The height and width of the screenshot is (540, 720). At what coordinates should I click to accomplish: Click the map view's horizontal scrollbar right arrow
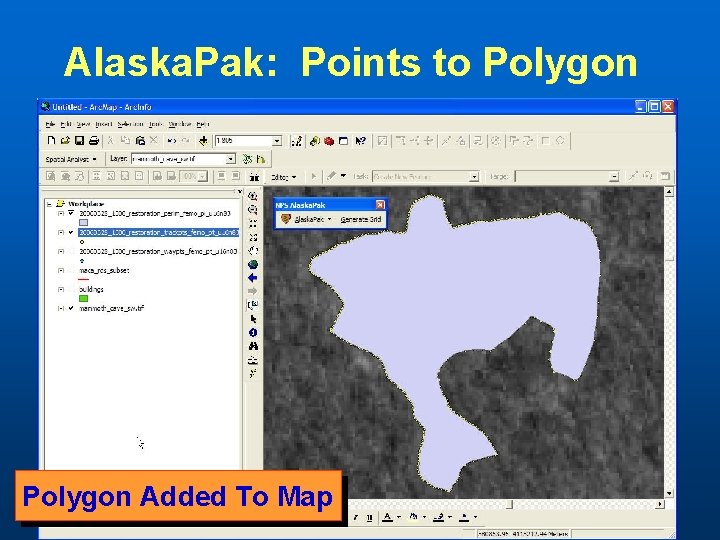[x=660, y=504]
